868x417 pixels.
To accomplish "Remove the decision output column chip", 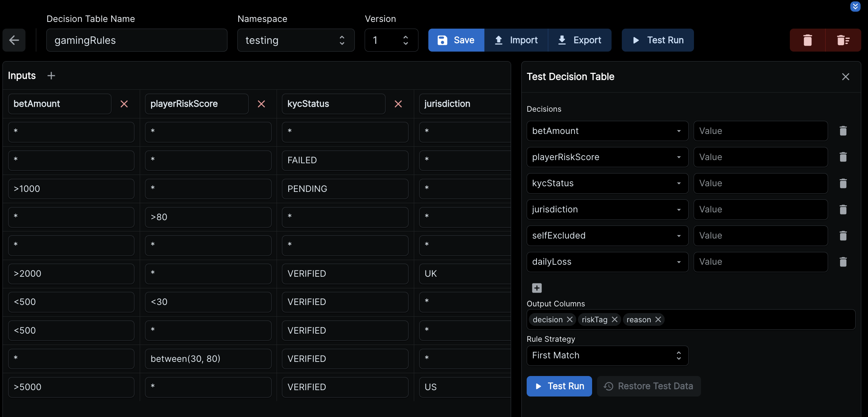I will coord(570,319).
